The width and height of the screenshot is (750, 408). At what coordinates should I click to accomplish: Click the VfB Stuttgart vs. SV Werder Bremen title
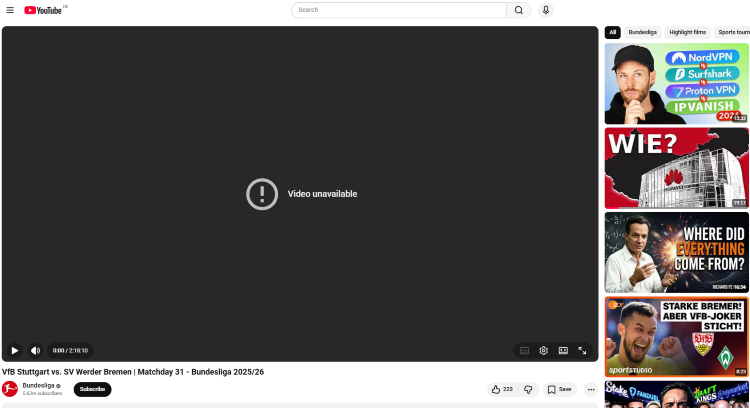133,372
